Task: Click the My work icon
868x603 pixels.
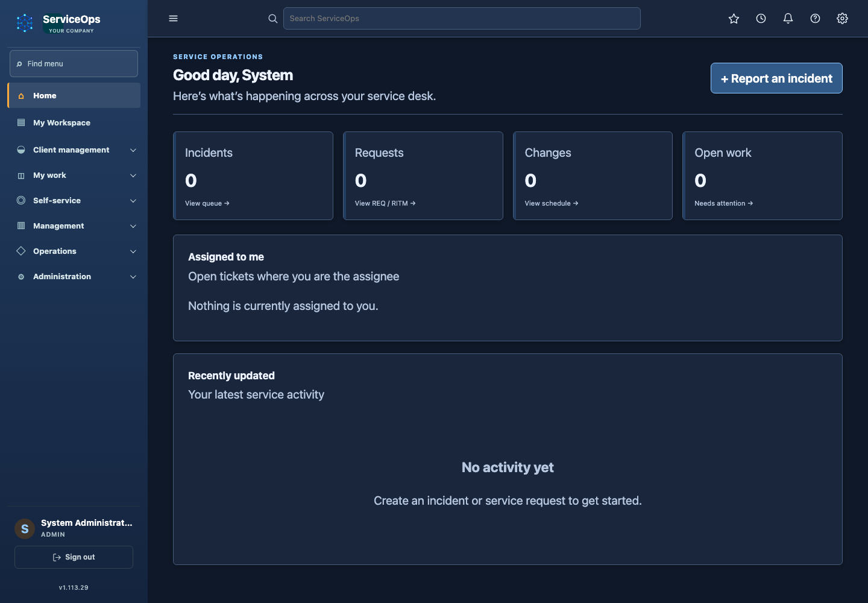Action: pos(21,175)
